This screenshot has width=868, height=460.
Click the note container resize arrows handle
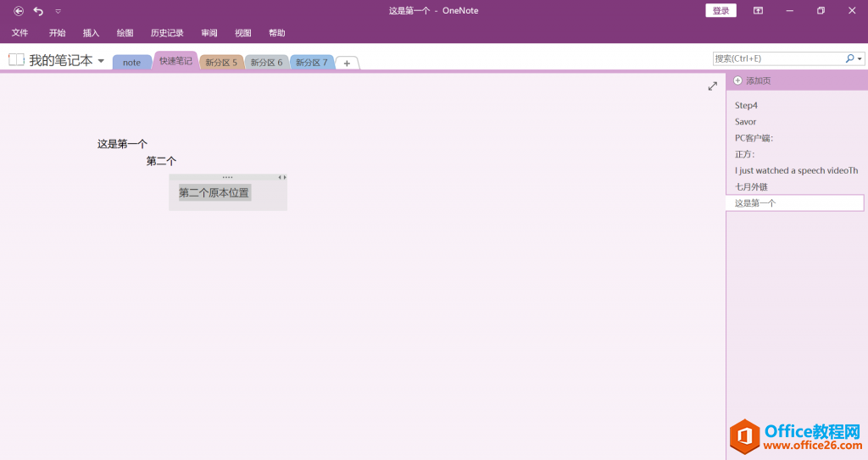[x=282, y=177]
